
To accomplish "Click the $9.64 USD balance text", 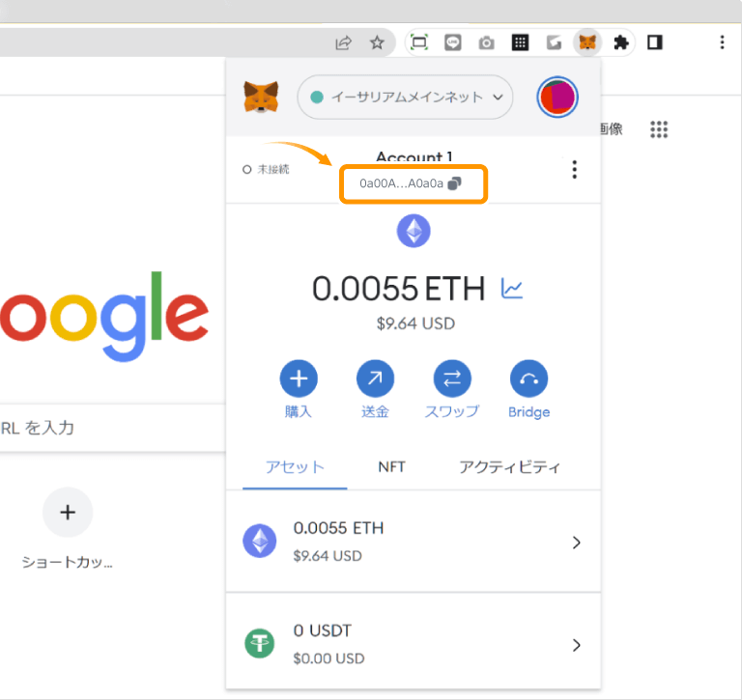I will click(415, 323).
